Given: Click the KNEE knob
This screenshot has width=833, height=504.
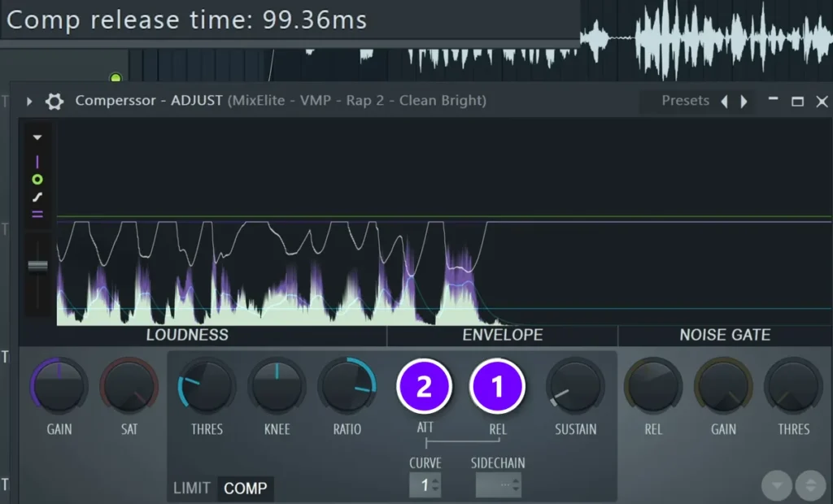Looking at the screenshot, I should pos(277,386).
